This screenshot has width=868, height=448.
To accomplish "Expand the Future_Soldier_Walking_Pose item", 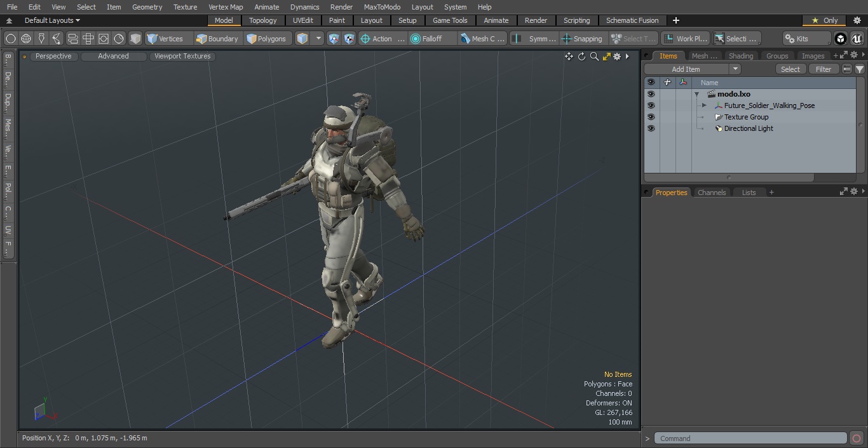I will (x=704, y=105).
